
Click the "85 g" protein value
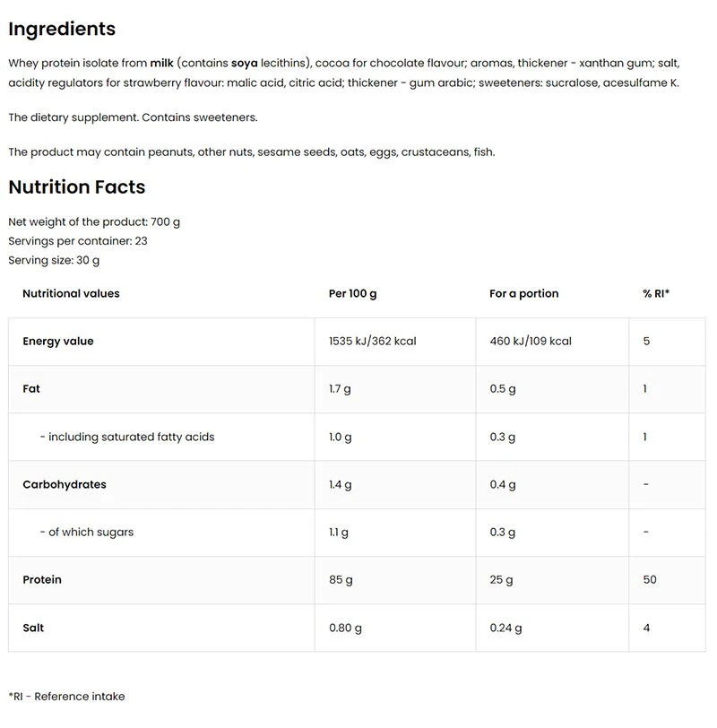point(341,580)
